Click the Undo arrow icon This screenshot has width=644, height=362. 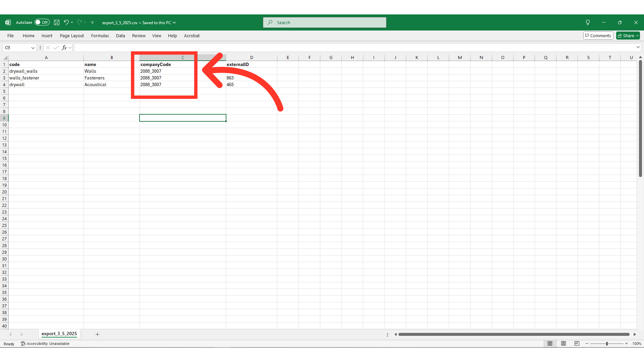[x=66, y=22]
